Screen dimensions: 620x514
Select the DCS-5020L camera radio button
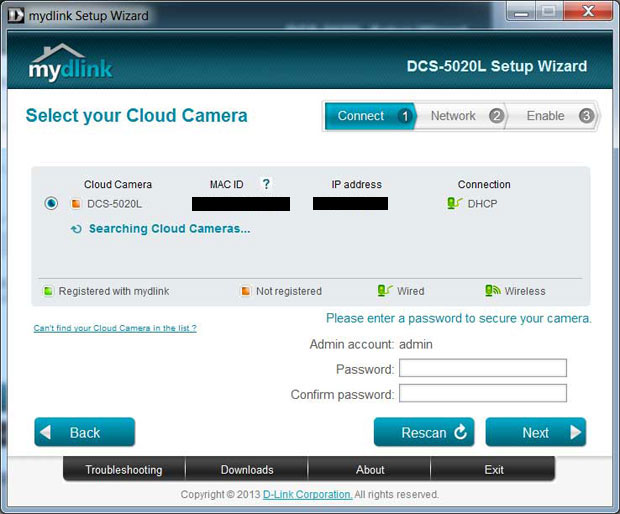click(x=51, y=203)
